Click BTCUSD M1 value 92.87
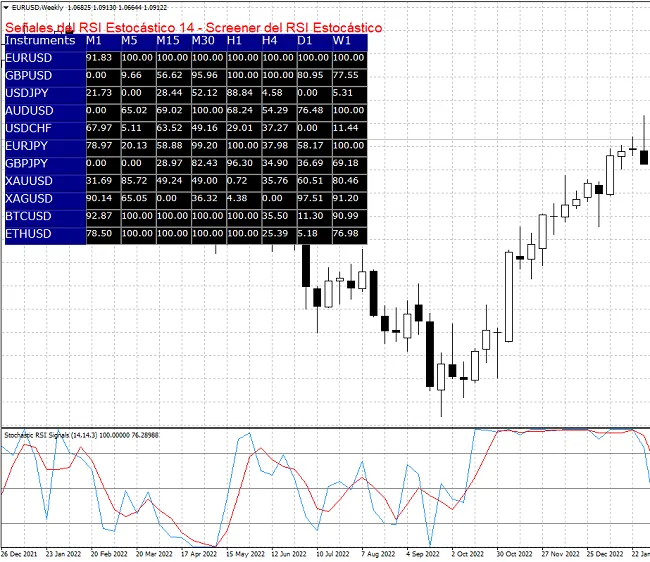The height and width of the screenshot is (562, 650). tap(99, 216)
